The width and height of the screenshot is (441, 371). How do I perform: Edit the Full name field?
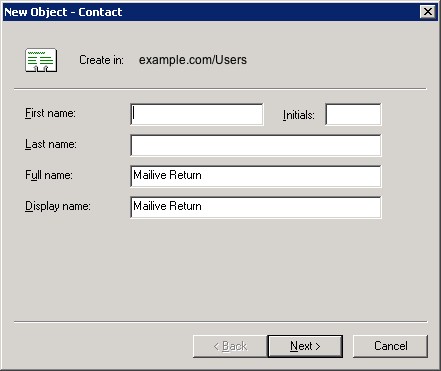pyautogui.click(x=256, y=176)
